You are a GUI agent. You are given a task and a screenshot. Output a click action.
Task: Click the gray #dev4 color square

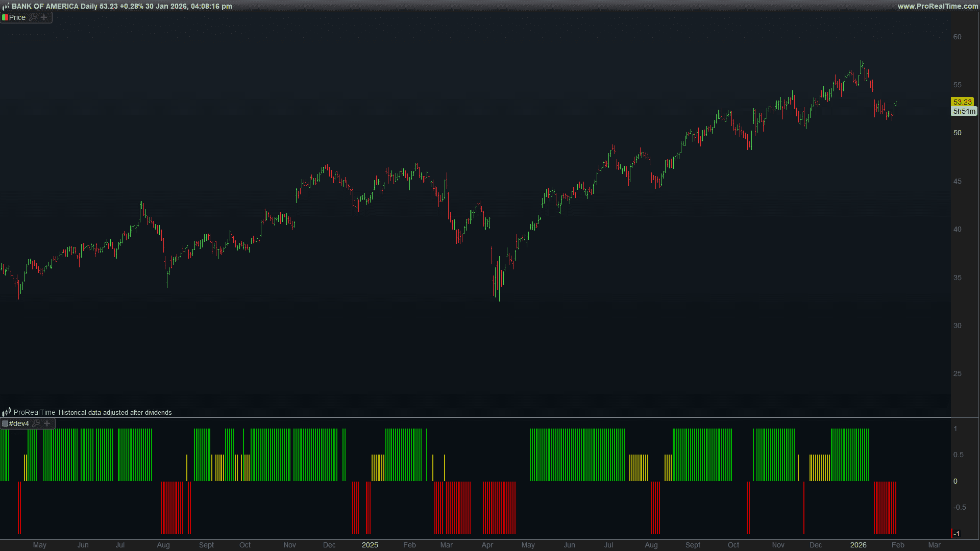tap(5, 423)
